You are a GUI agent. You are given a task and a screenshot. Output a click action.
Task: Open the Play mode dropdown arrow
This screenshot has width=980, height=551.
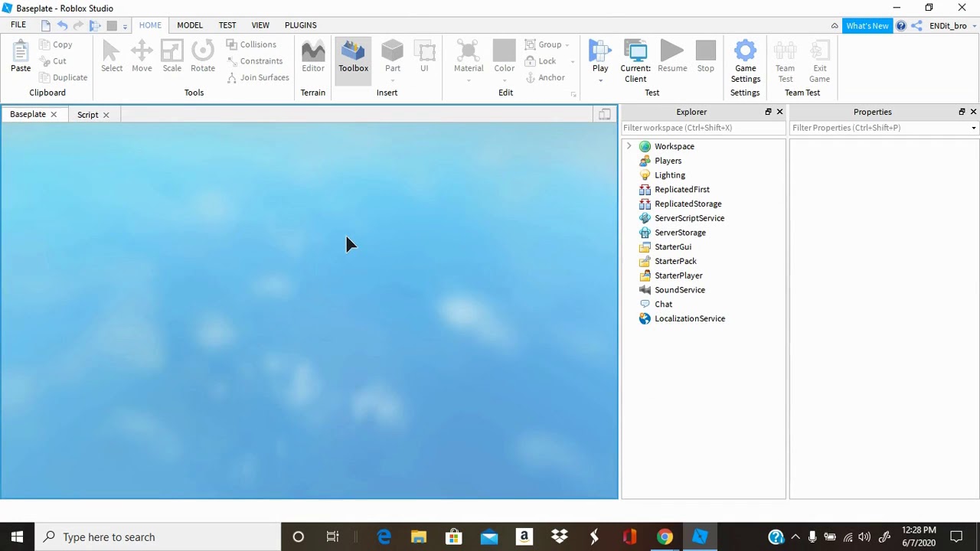tap(600, 80)
